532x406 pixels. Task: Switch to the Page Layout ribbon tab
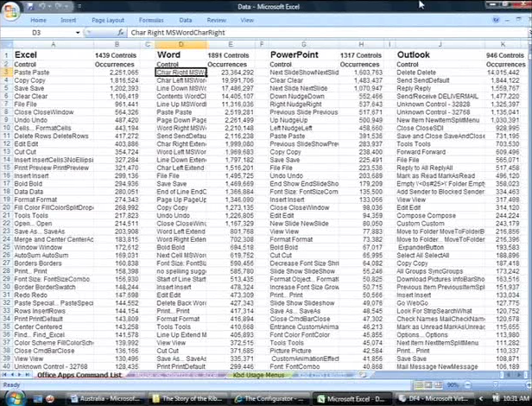tap(108, 19)
